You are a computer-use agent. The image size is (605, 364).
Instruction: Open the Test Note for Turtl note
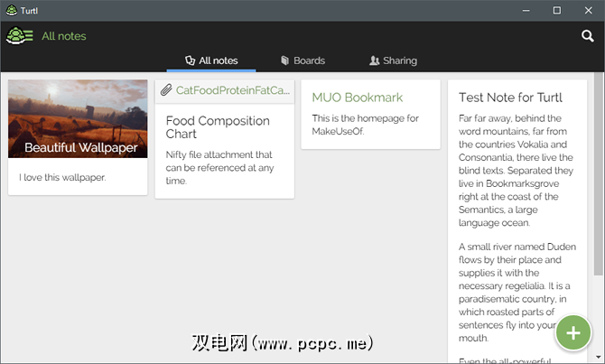pos(510,98)
